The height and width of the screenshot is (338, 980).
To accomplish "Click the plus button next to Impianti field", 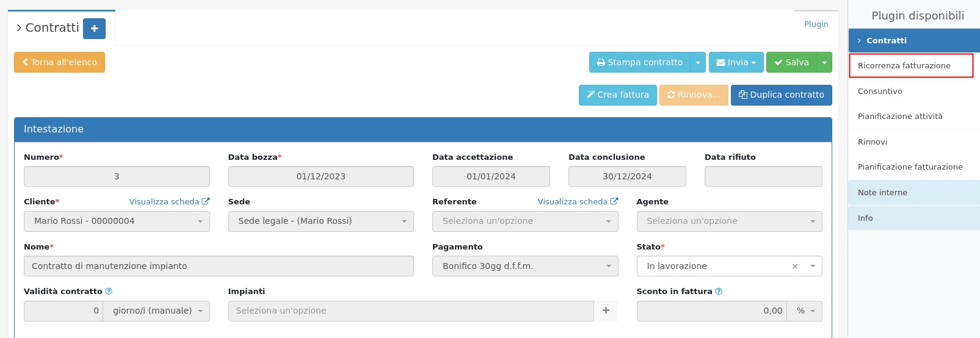I will [x=606, y=311].
